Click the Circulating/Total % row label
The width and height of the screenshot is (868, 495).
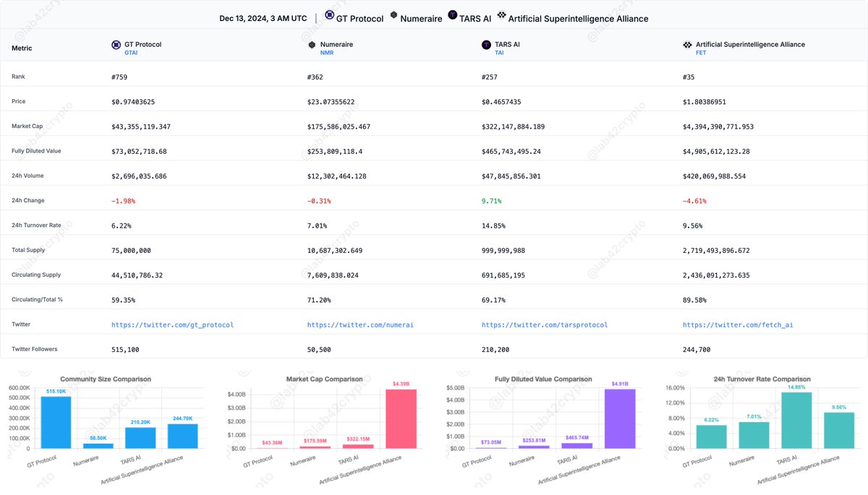point(37,300)
